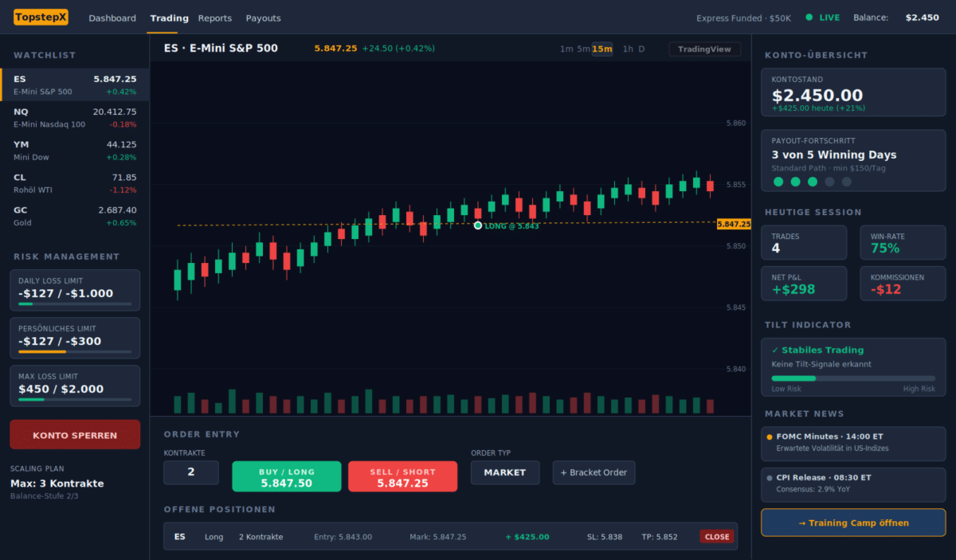Click the gray CPI news dot
Screen dimensions: 956x560
[769, 478]
